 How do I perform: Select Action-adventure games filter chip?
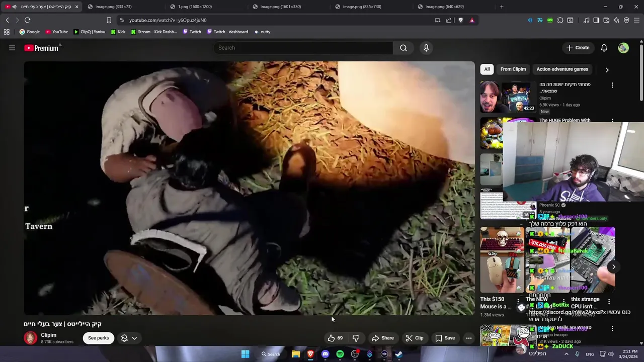pyautogui.click(x=562, y=69)
